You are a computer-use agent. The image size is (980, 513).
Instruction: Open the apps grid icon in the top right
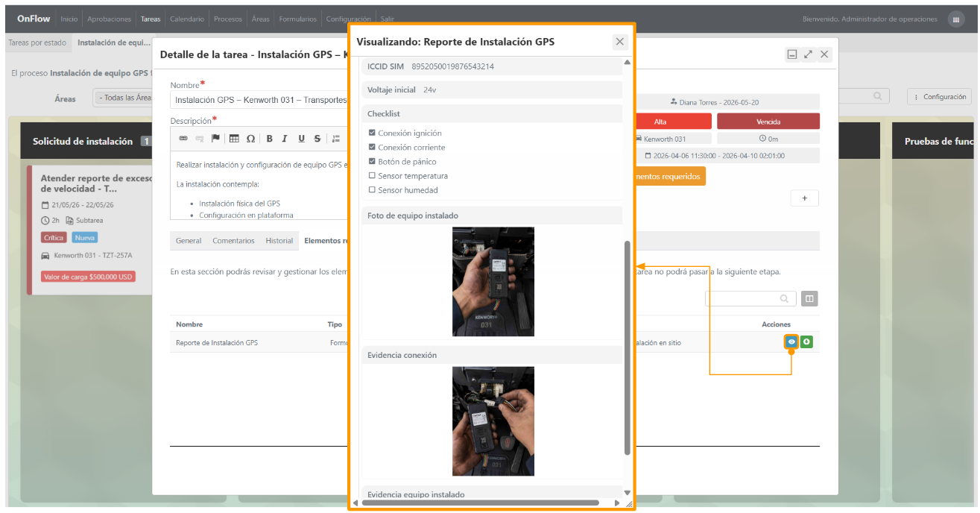(956, 19)
